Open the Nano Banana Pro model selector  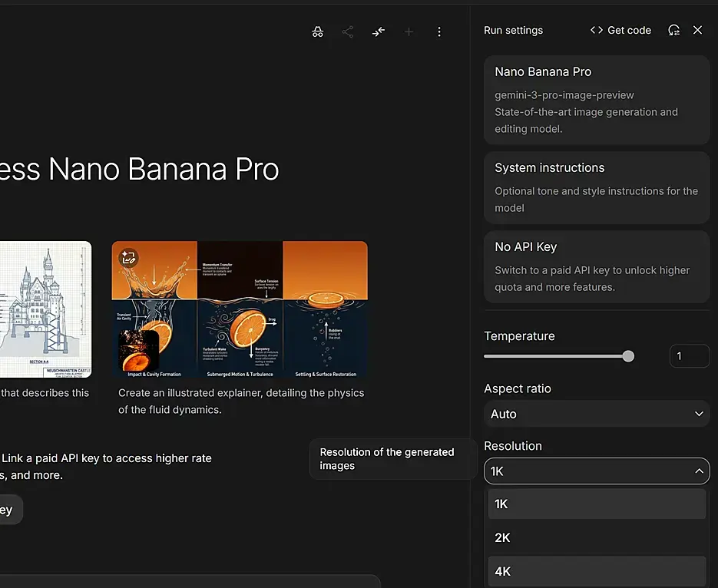[597, 100]
